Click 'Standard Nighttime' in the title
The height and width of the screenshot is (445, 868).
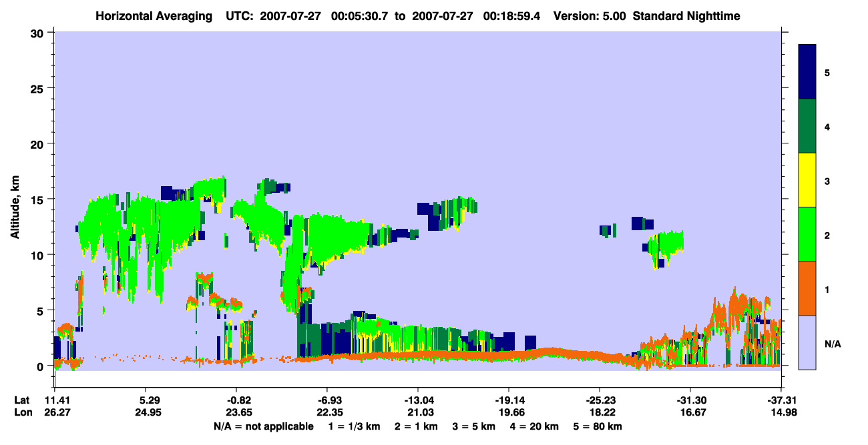point(686,15)
